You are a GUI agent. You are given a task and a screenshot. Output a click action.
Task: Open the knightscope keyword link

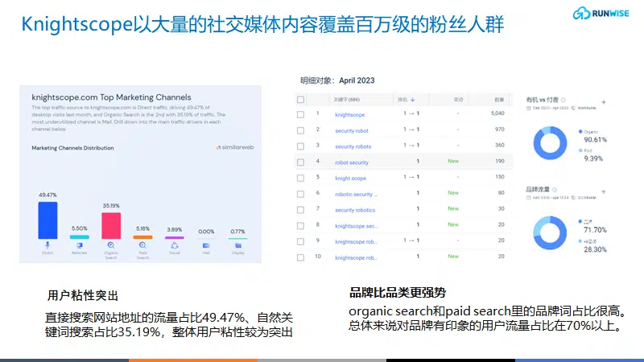point(350,115)
